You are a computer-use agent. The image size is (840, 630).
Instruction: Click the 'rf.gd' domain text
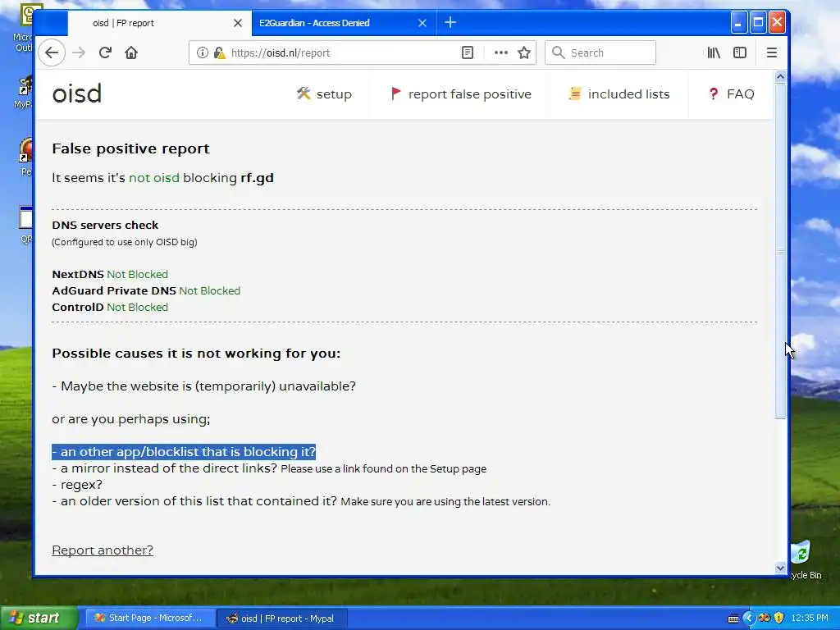(257, 178)
